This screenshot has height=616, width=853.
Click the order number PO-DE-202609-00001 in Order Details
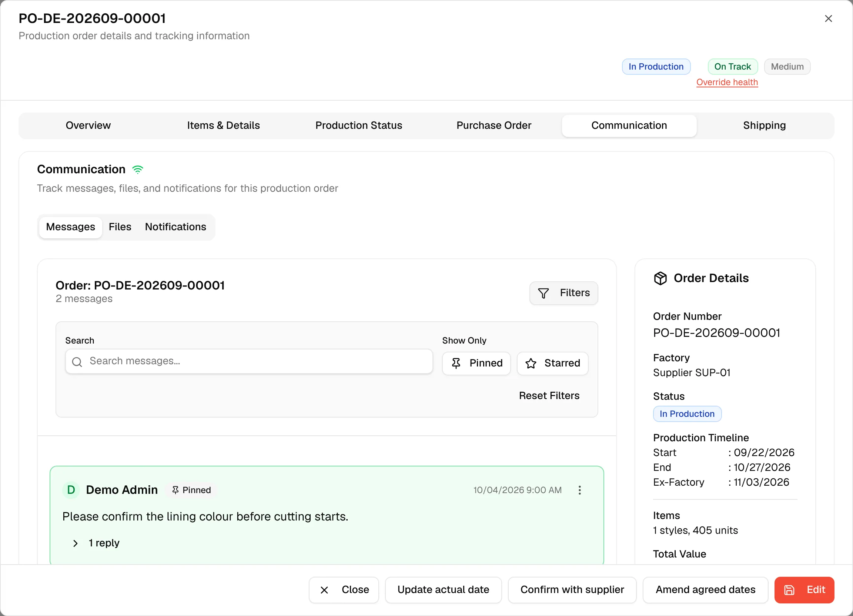716,333
